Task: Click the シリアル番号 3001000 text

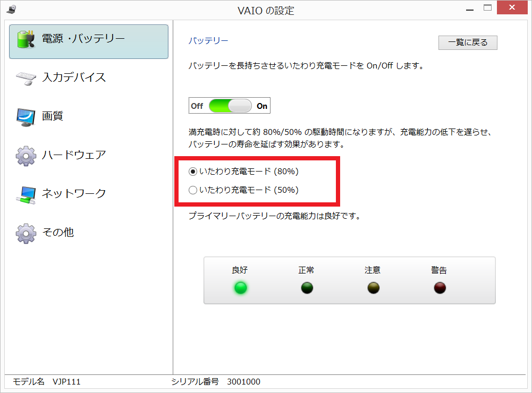Action: [216, 382]
